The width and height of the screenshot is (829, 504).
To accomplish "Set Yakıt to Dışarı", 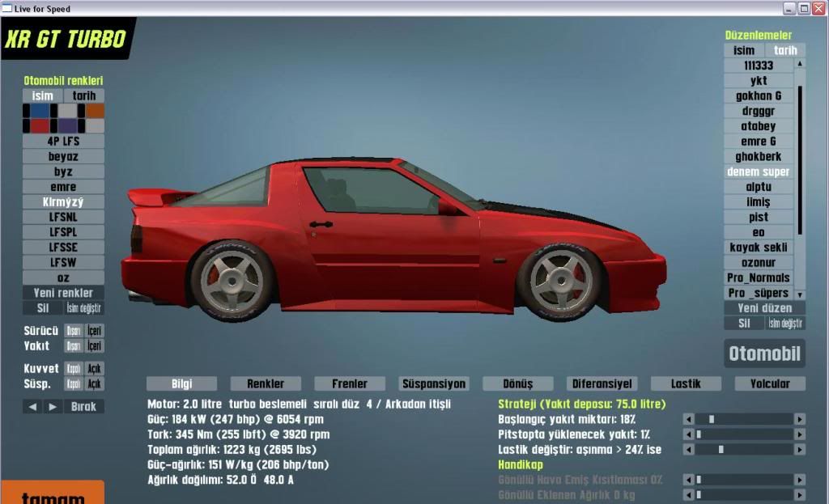I will 74,346.
